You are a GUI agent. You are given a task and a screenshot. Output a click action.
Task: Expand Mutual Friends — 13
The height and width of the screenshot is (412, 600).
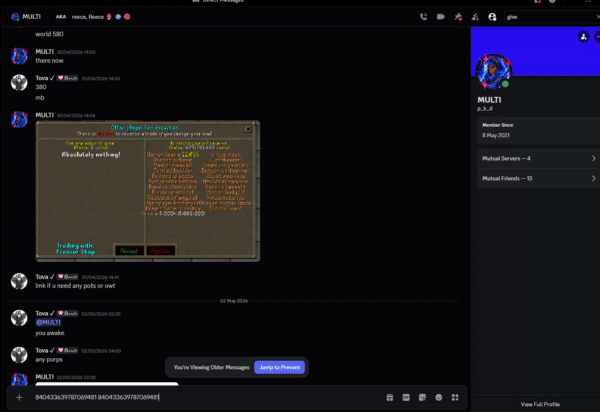coord(539,178)
